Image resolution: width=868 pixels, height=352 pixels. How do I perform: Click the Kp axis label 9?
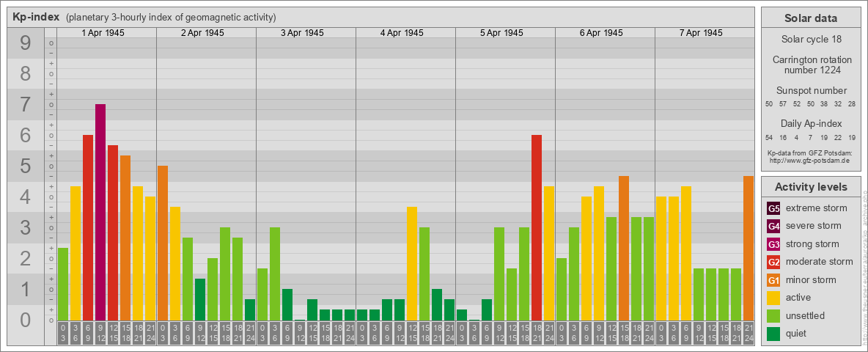click(25, 43)
